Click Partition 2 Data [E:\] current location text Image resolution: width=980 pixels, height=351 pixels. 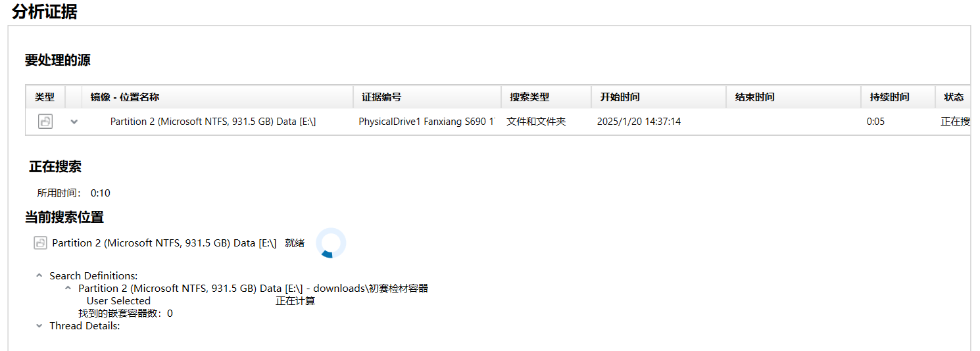tap(164, 243)
